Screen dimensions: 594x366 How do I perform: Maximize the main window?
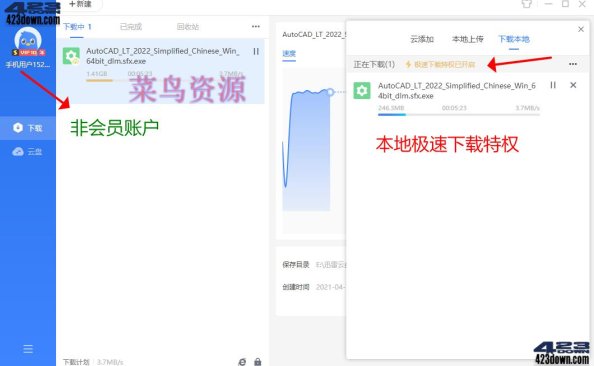click(x=565, y=4)
